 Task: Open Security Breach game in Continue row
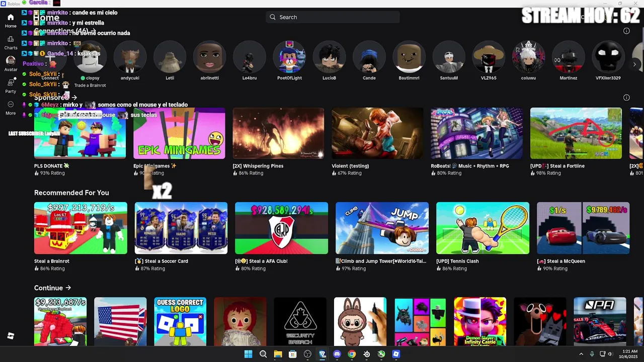300,322
